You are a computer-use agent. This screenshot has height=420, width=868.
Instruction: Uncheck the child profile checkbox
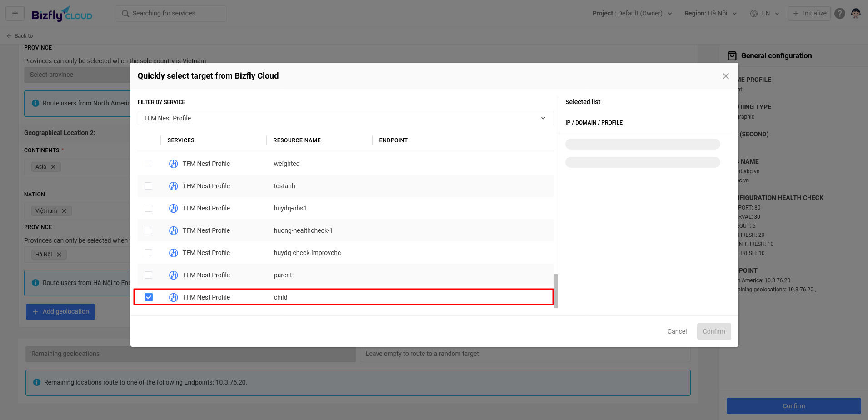tap(149, 297)
